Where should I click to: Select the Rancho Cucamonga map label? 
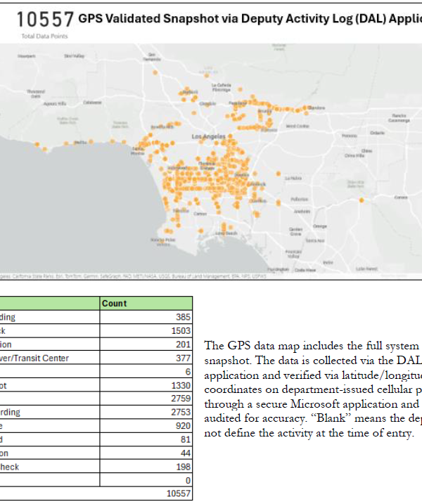400,117
